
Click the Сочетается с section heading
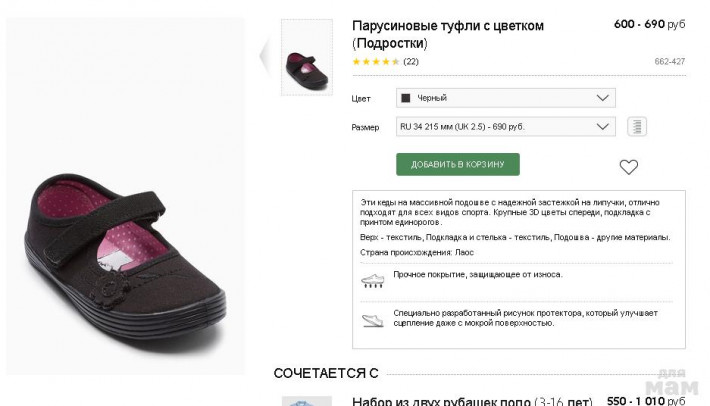326,373
